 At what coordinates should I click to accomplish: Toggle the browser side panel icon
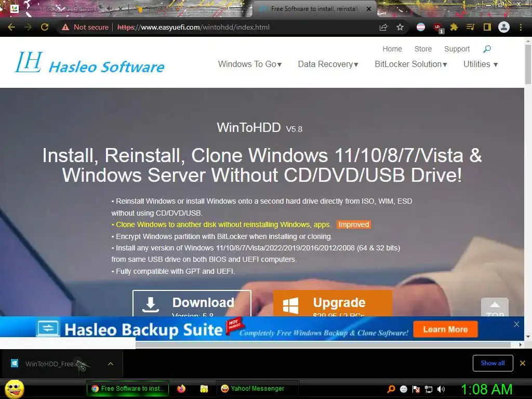[487, 27]
